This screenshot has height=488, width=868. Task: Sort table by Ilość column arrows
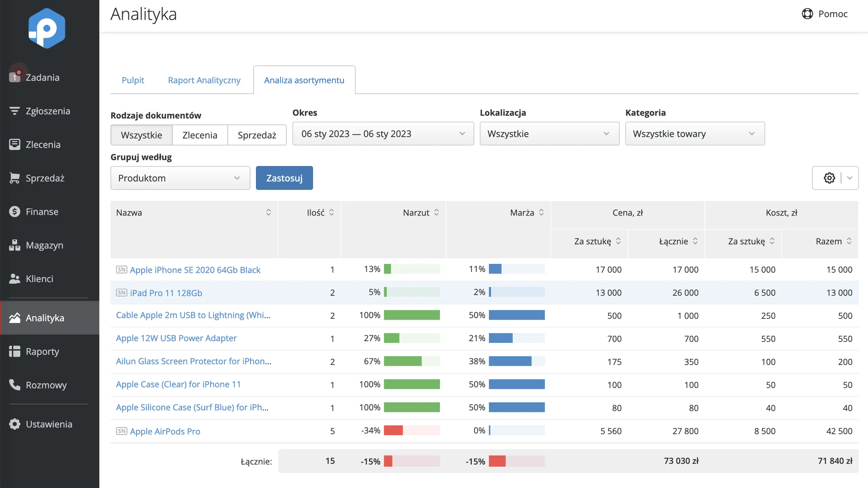click(x=332, y=212)
